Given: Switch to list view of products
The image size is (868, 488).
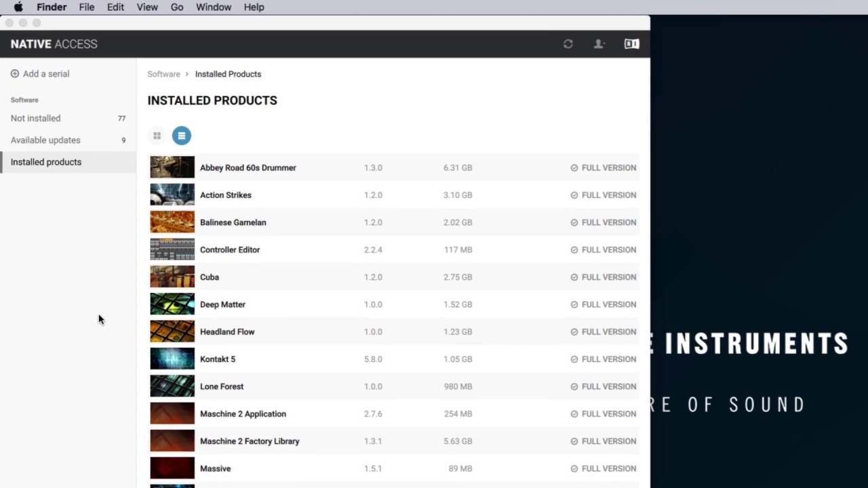Looking at the screenshot, I should (x=181, y=136).
